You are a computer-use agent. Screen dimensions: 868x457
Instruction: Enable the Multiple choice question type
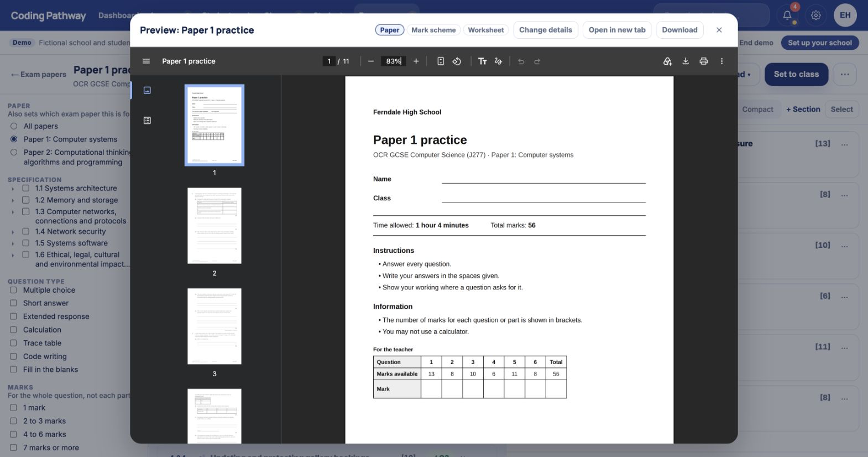coord(13,290)
